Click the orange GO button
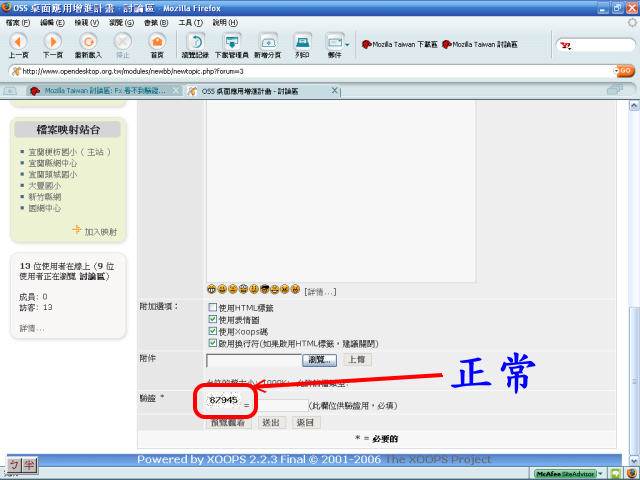Screen dimensions: 640x480 624,71
